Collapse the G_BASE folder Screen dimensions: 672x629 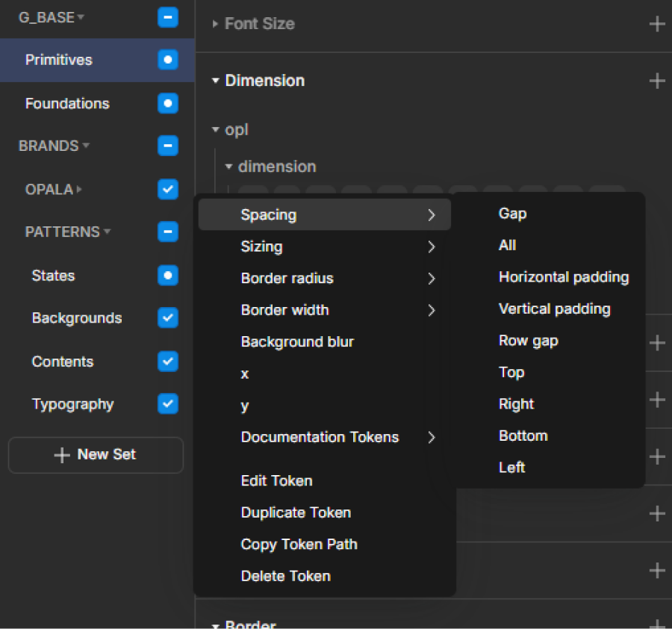81,17
